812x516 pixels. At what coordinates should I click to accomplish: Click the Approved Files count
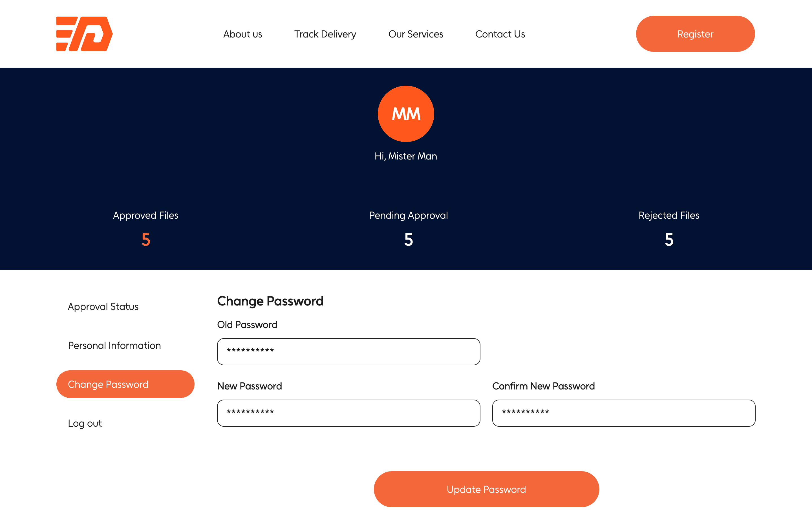[146, 240]
